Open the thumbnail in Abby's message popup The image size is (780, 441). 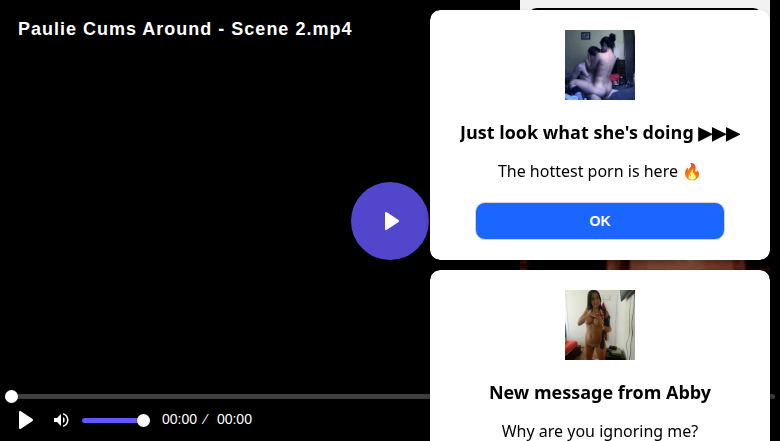point(600,325)
